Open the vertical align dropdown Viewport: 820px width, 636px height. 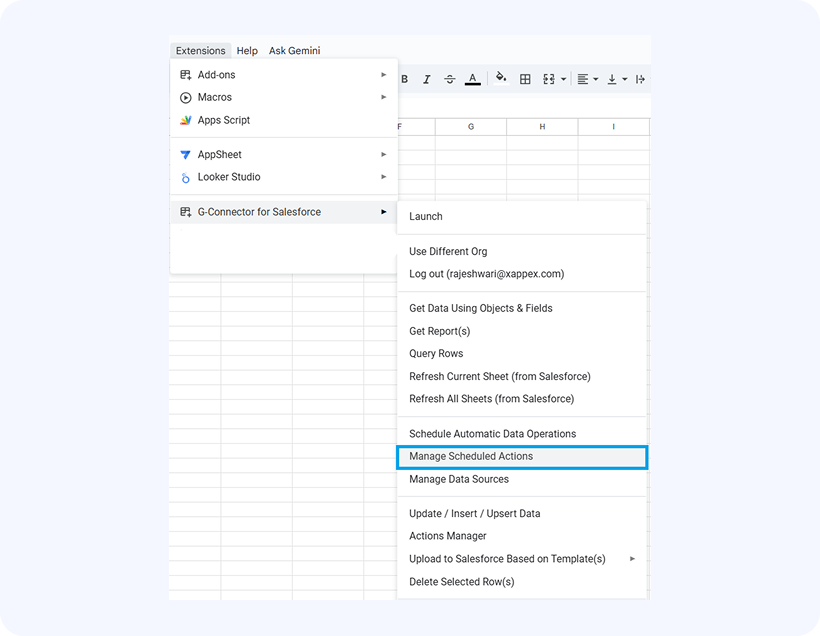pos(617,79)
